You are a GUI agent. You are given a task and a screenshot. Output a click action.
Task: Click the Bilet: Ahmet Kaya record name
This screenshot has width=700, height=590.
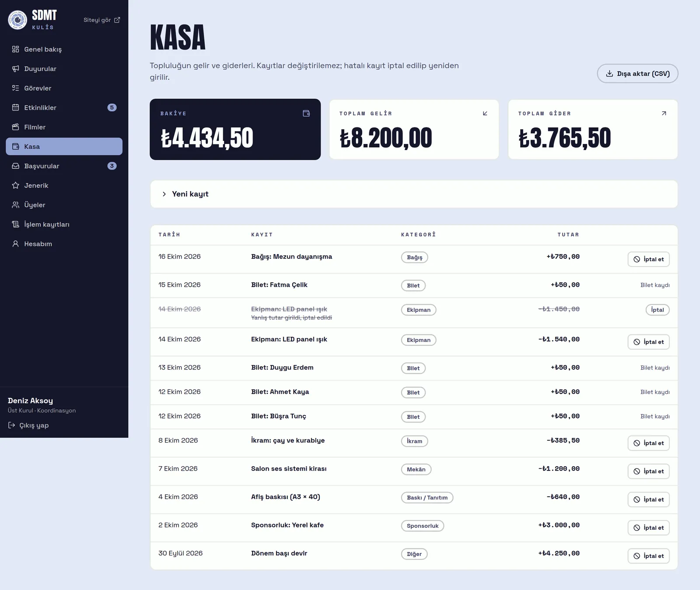pyautogui.click(x=280, y=392)
